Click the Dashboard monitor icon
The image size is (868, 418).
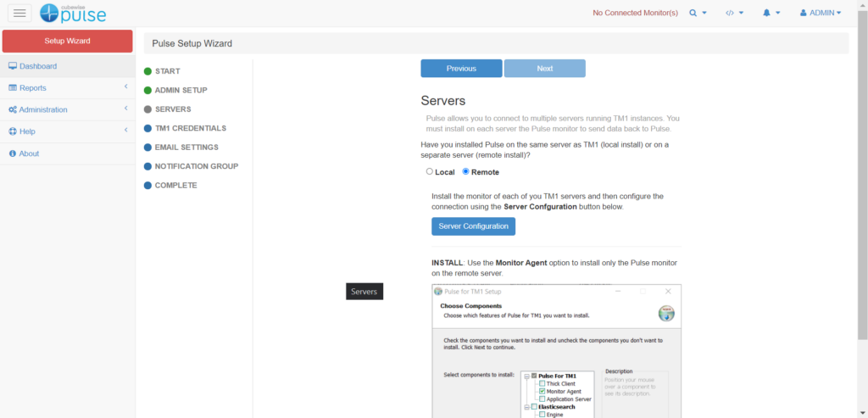pyautogui.click(x=13, y=66)
